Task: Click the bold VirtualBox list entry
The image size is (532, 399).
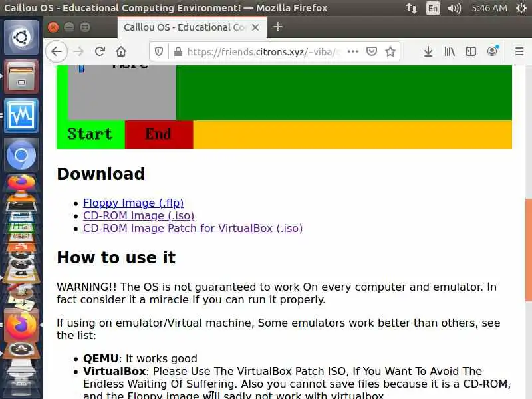Action: [x=114, y=371]
